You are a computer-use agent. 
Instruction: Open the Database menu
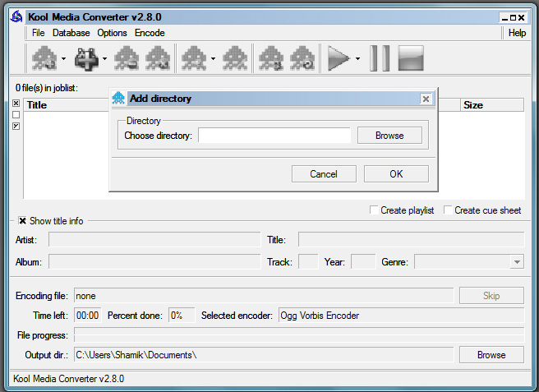[71, 33]
